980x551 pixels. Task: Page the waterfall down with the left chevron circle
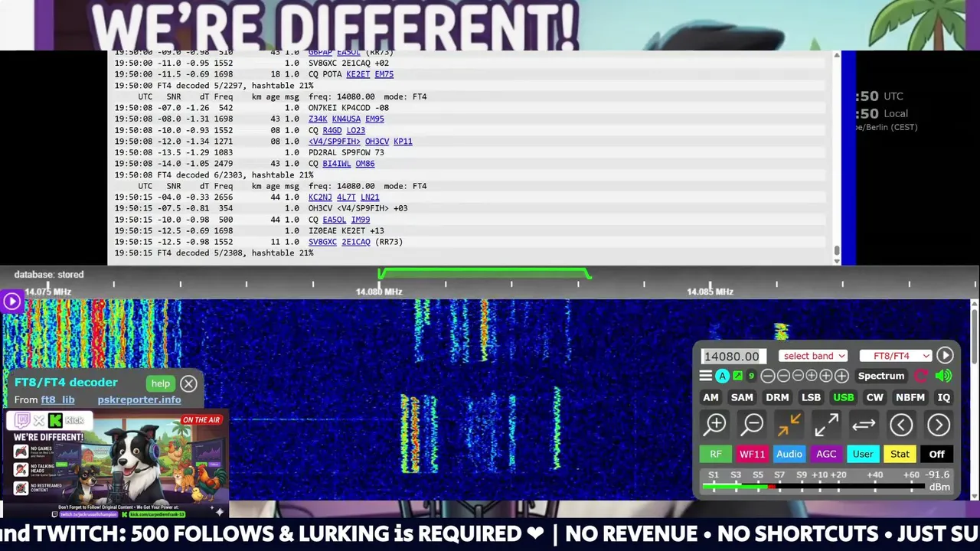pyautogui.click(x=901, y=424)
